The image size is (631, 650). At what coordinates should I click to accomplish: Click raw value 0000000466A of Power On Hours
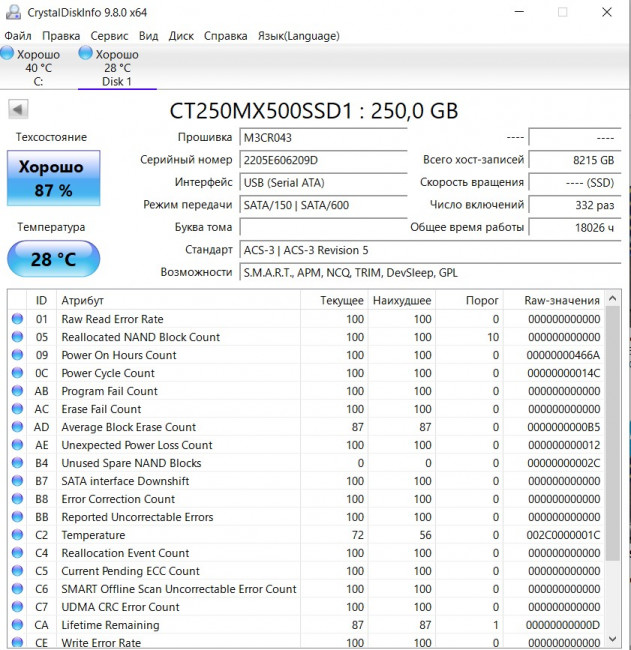coord(563,355)
